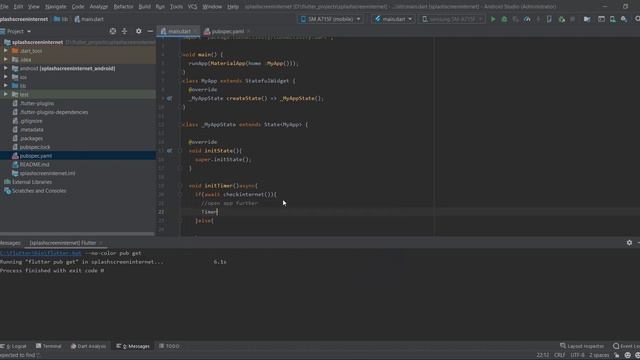
Task: Click the override gutter icon beside createState
Action: coord(169,98)
